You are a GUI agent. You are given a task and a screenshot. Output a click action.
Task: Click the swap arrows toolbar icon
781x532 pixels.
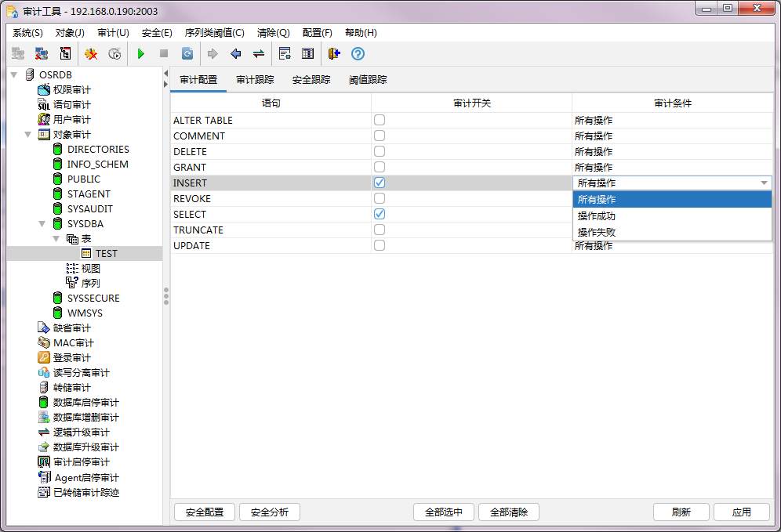point(258,54)
